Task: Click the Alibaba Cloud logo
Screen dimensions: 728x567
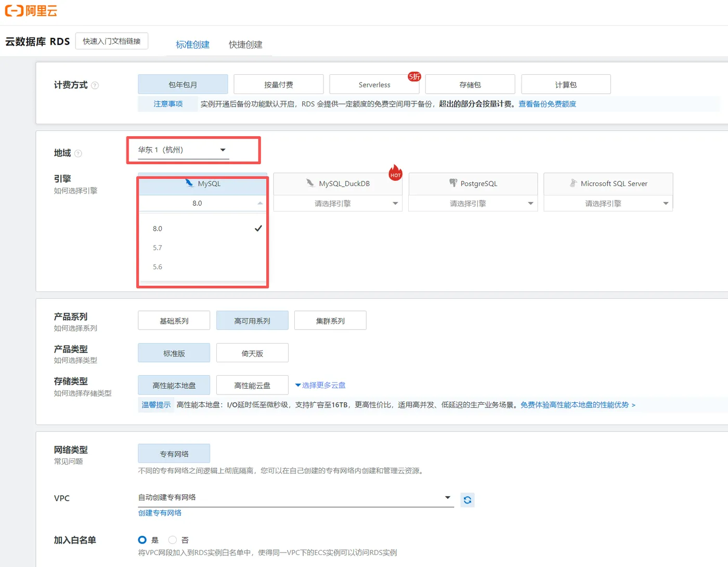Action: [x=31, y=11]
